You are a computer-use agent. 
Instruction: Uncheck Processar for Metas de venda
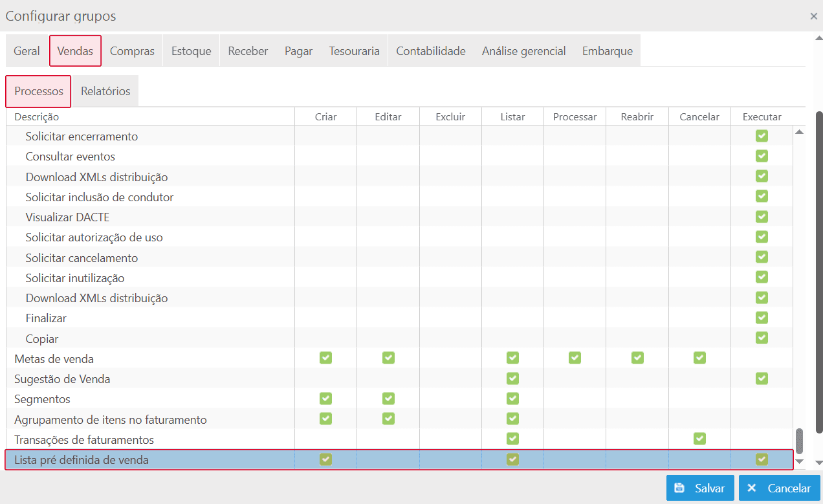point(575,358)
